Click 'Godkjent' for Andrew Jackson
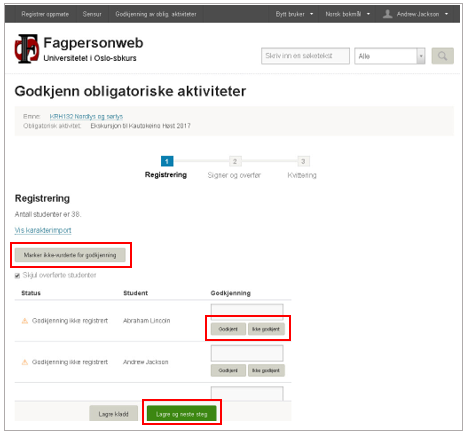The width and height of the screenshot is (469, 437). [x=228, y=370]
